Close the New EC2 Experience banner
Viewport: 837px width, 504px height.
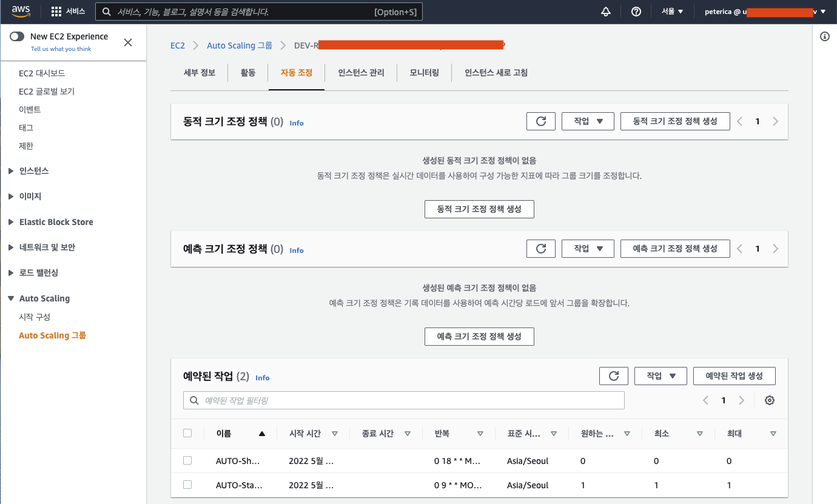coord(128,42)
